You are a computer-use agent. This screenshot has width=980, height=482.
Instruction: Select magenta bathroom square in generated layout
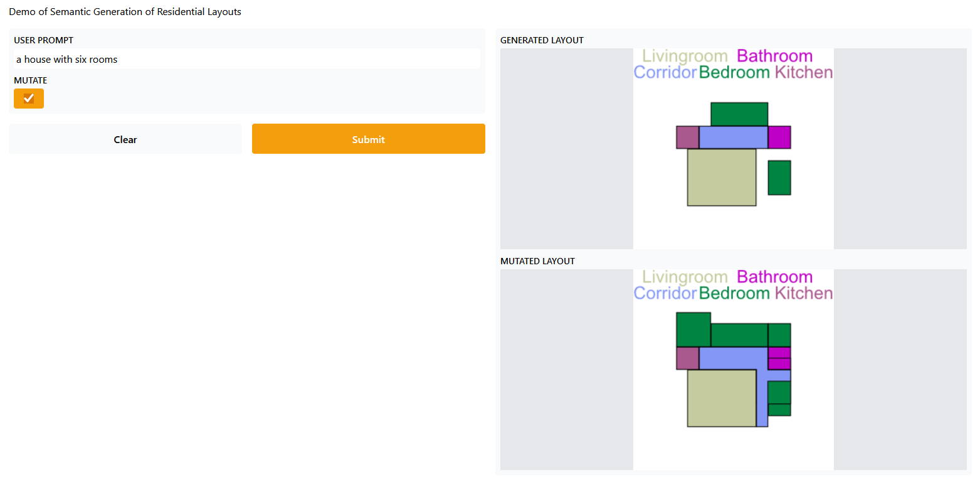779,137
